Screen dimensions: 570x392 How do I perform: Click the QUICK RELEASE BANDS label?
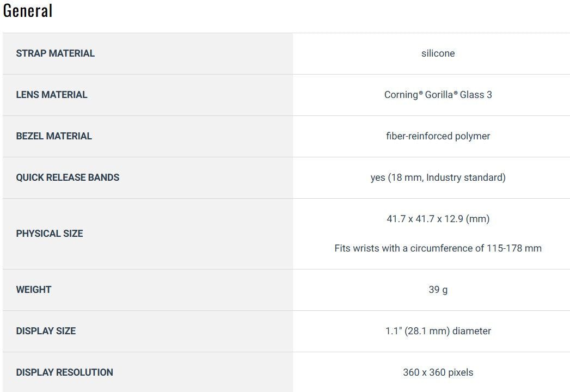[68, 177]
